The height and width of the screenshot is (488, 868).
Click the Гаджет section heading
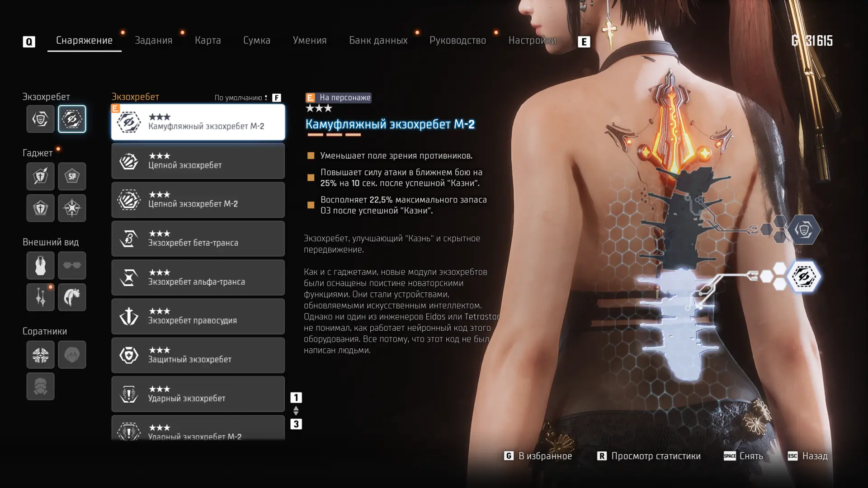(x=38, y=153)
